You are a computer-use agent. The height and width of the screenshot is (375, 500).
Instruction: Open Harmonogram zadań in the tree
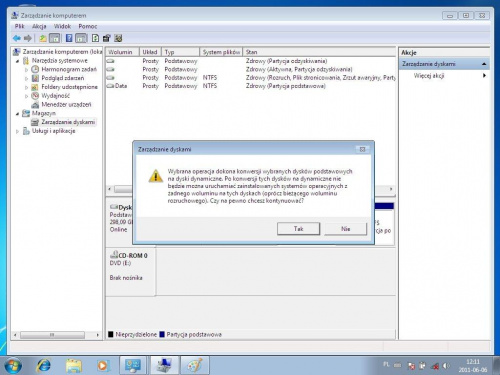(x=69, y=69)
